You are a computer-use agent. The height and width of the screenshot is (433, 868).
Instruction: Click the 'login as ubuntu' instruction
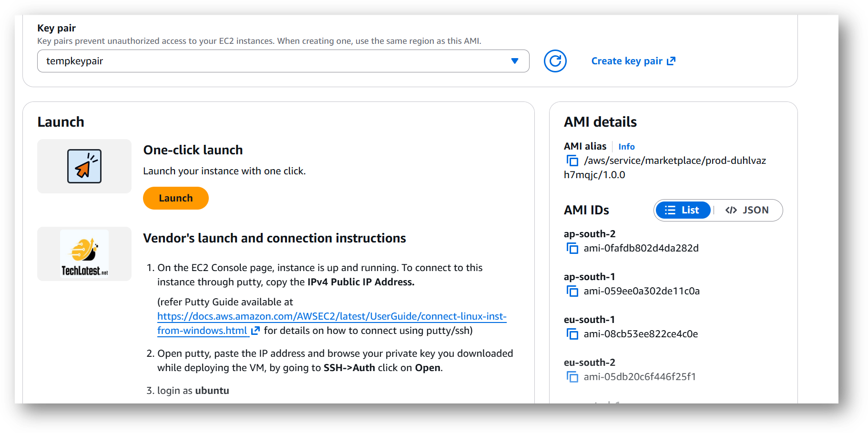click(193, 391)
